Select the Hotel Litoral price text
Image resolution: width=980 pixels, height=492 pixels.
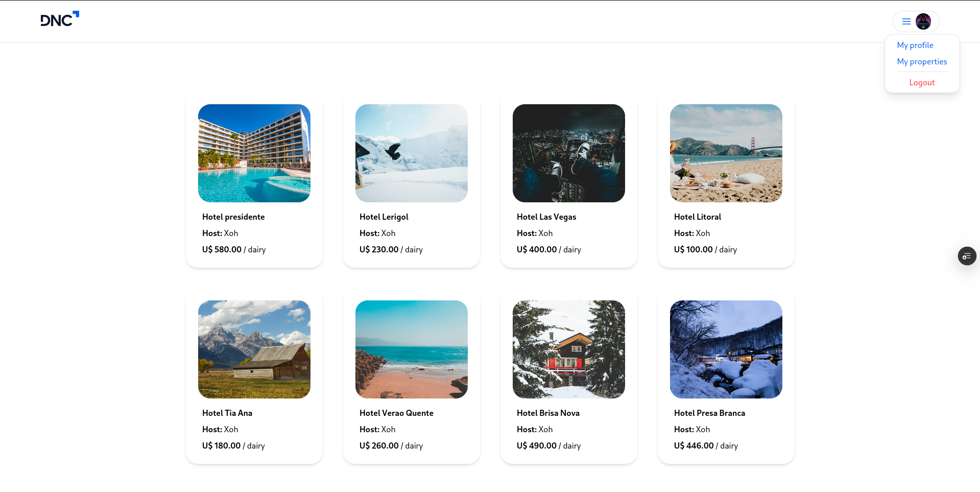tap(705, 249)
